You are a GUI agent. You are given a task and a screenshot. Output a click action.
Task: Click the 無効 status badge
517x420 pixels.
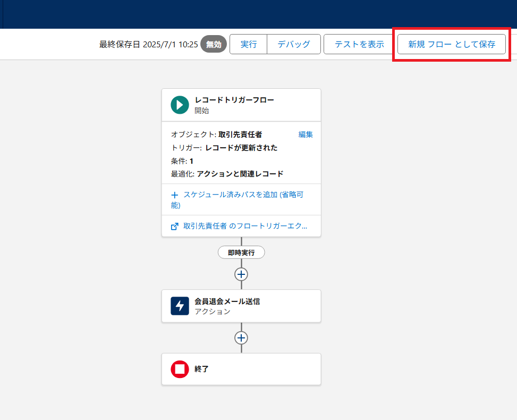point(214,44)
